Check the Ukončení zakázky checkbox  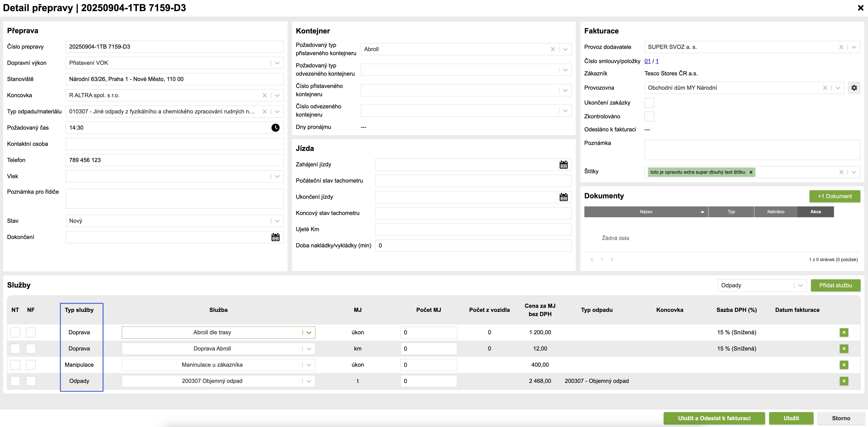649,103
